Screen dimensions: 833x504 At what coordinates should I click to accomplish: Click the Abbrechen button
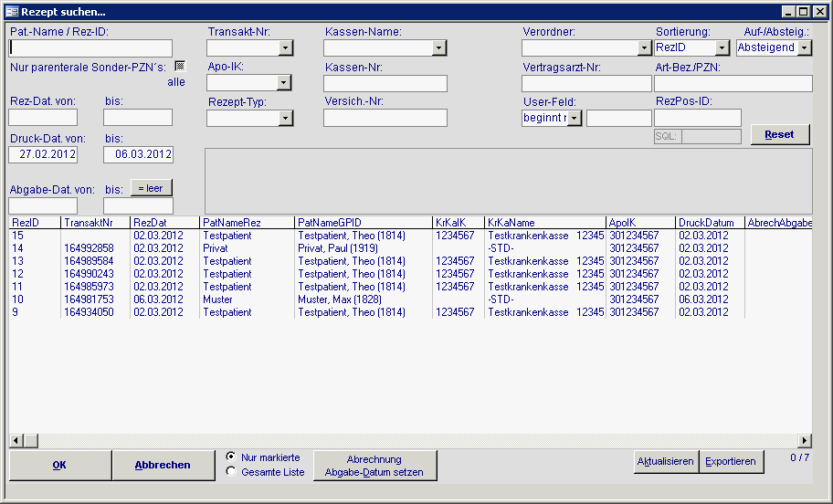(163, 465)
